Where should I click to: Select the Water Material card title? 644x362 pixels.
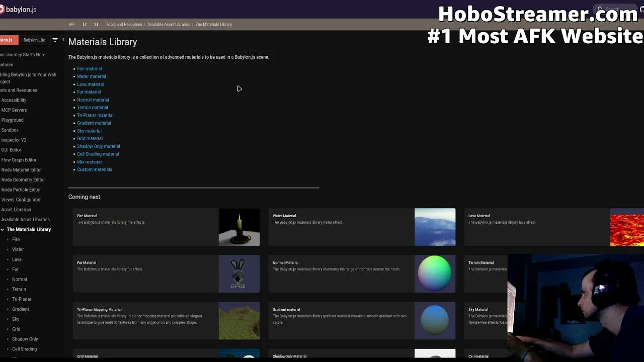284,216
